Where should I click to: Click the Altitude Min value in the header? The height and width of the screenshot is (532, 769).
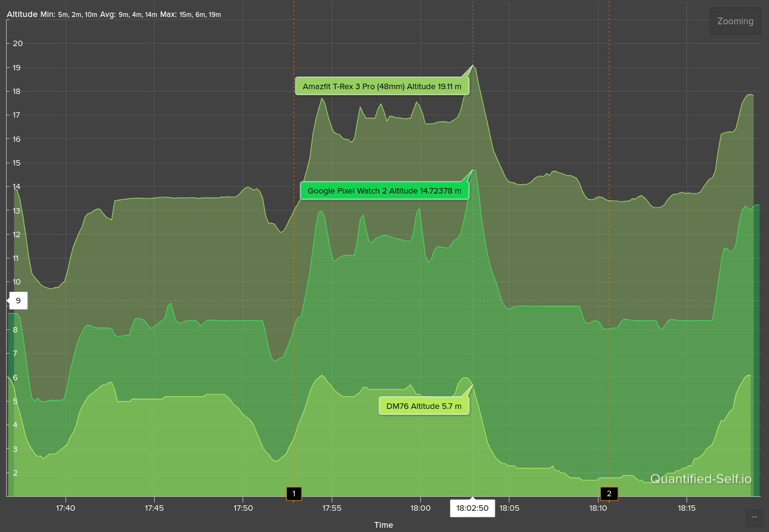[x=78, y=15]
